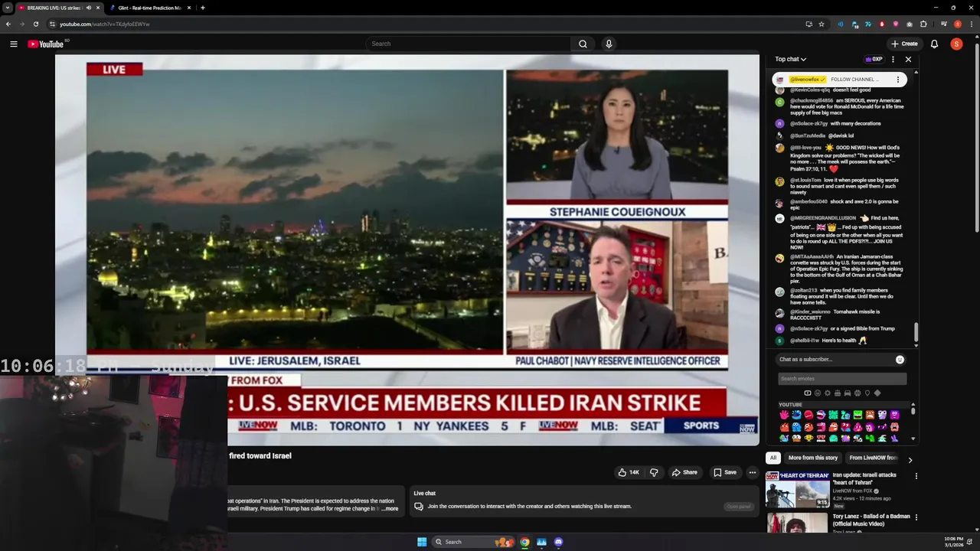
Task: Open the Chrome extensions puzzle icon
Action: point(924,24)
